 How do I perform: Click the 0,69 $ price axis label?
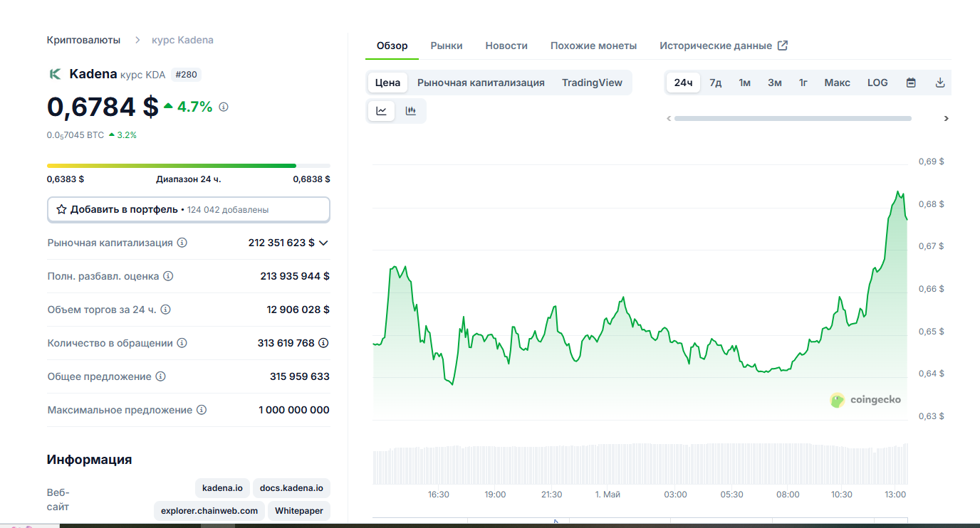click(x=932, y=162)
